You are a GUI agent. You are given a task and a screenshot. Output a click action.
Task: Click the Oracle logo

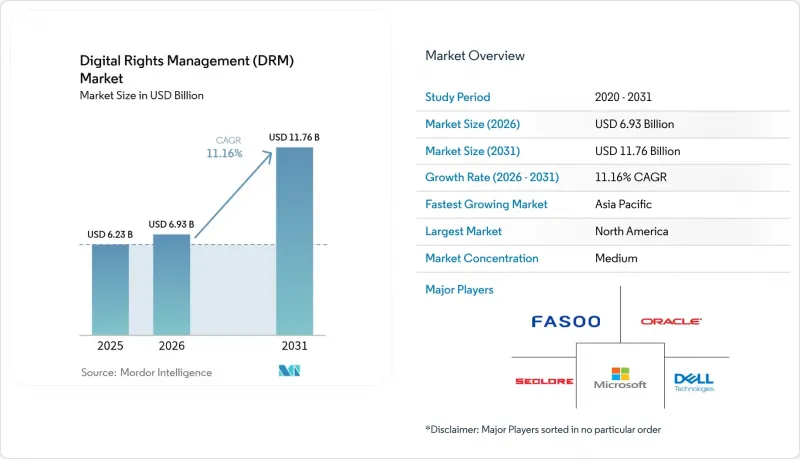[671, 321]
